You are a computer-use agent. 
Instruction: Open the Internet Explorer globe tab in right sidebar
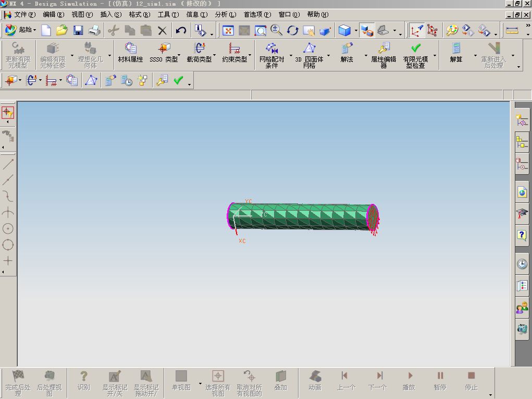pos(522,192)
